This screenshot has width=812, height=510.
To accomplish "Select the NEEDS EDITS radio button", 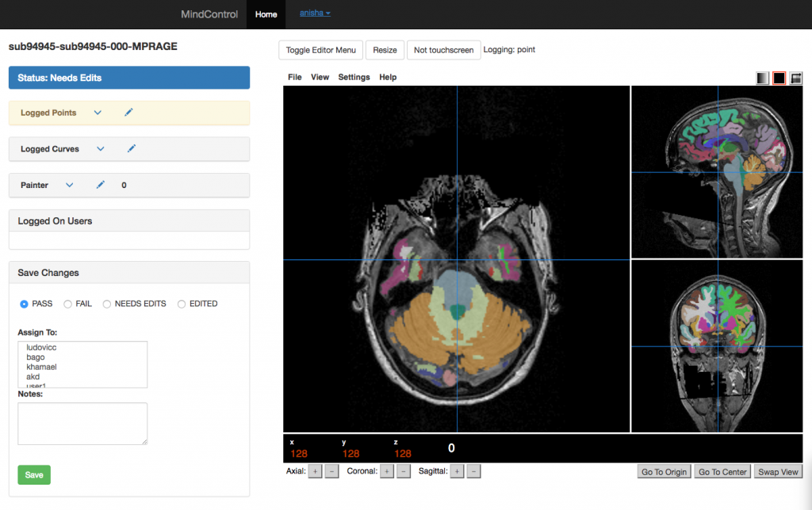I will pos(107,303).
